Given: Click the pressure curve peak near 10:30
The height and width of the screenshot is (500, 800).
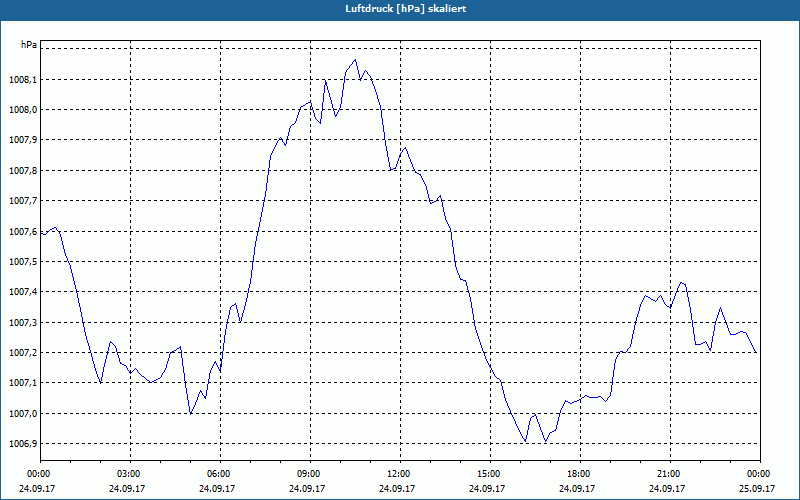Looking at the screenshot, I should (355, 60).
